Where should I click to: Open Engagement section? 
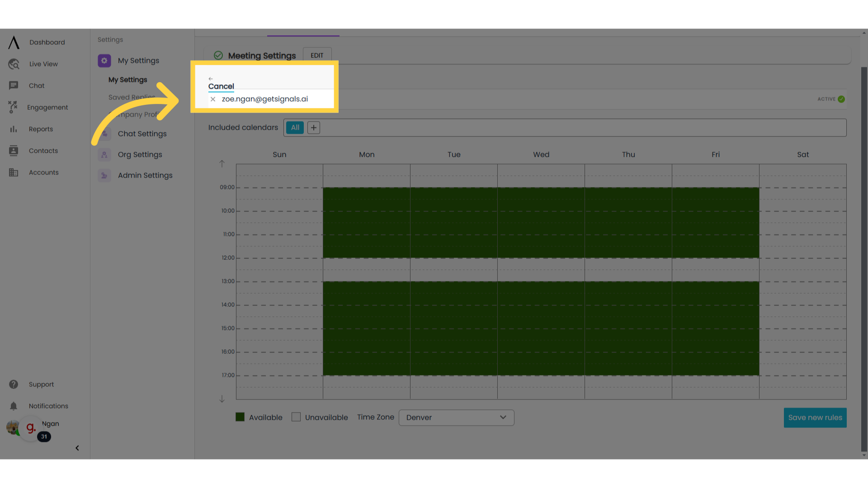point(47,107)
